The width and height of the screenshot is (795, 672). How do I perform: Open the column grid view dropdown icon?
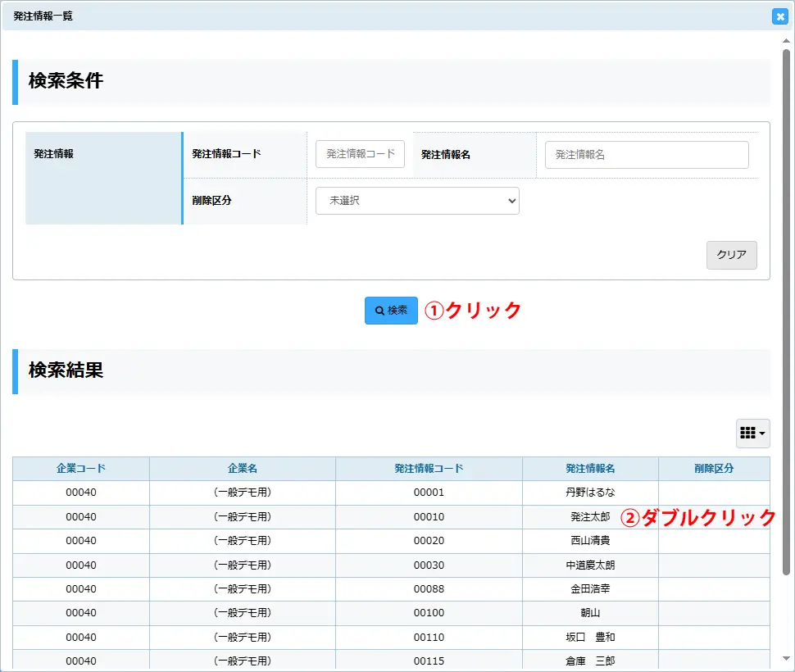pos(752,434)
